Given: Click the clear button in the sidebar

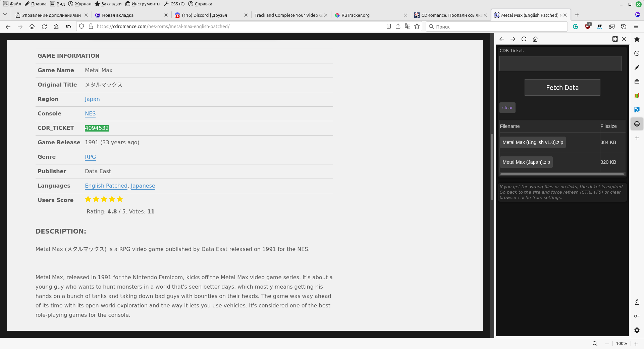Looking at the screenshot, I should click(x=507, y=108).
